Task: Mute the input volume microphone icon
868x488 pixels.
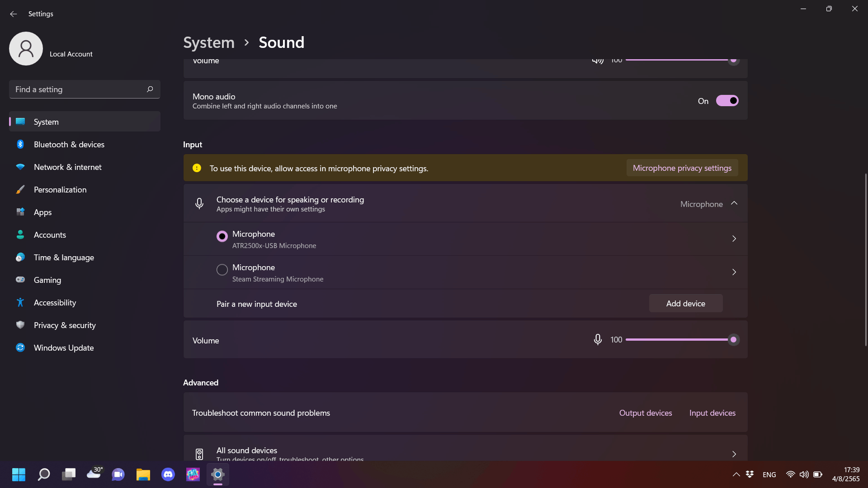Action: point(597,339)
